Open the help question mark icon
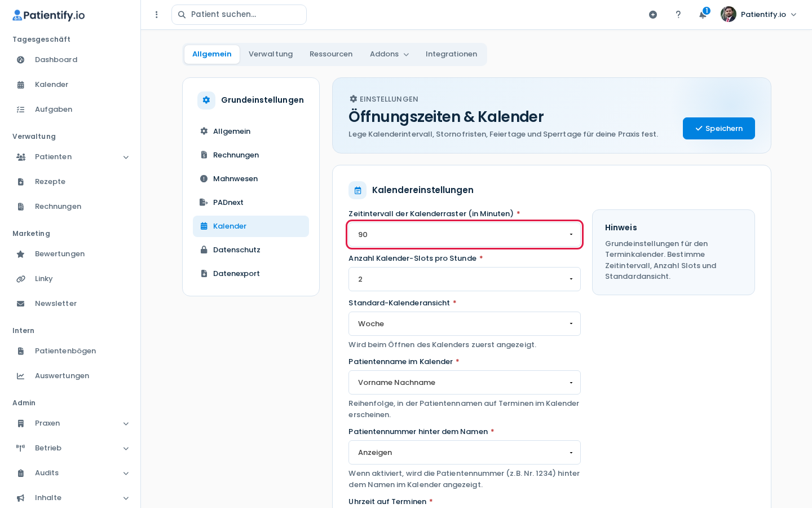The width and height of the screenshot is (812, 508). [678, 15]
